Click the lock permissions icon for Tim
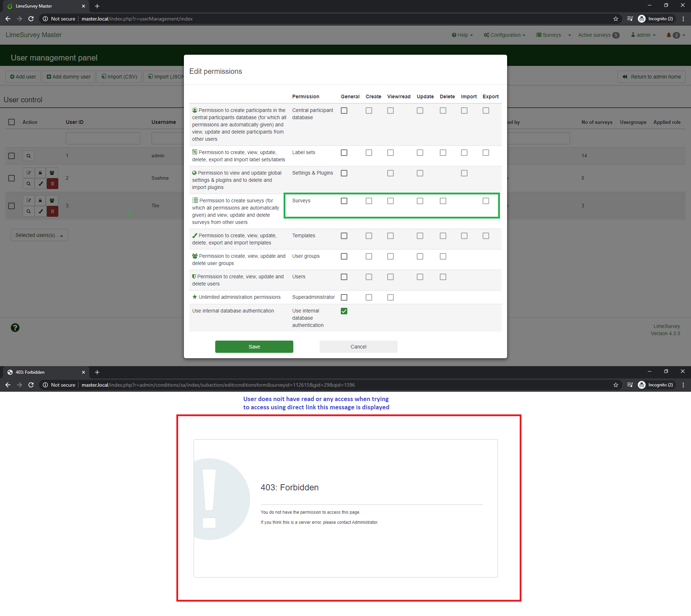The width and height of the screenshot is (691, 616). 40,201
